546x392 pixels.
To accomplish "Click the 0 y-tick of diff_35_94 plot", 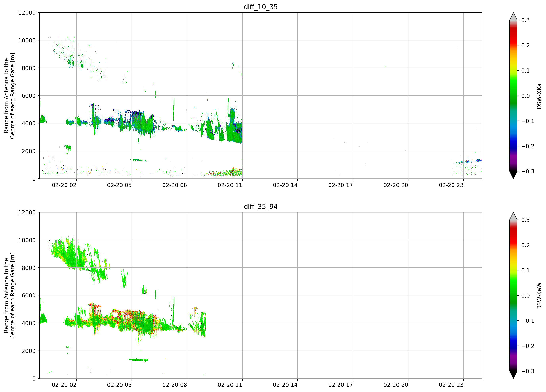I will point(34,379).
